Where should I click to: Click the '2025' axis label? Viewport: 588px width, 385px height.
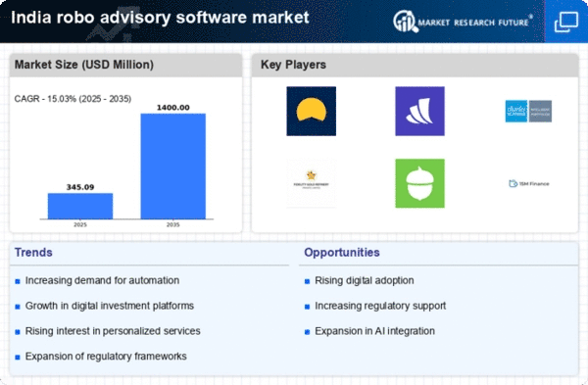(x=80, y=224)
